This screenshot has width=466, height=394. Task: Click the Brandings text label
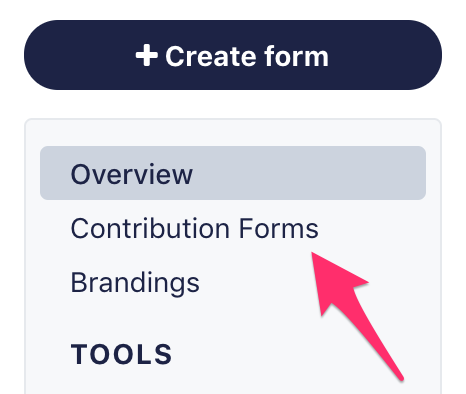[x=135, y=283]
